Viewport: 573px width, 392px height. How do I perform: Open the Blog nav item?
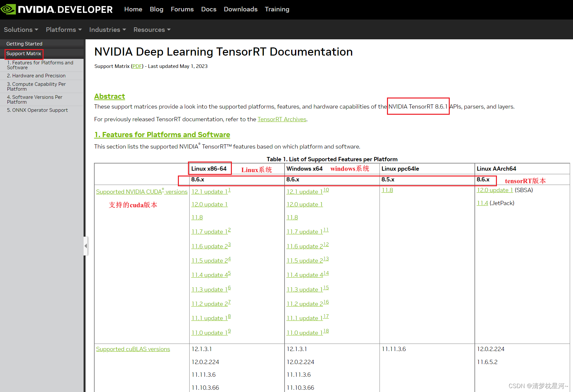[x=156, y=9]
